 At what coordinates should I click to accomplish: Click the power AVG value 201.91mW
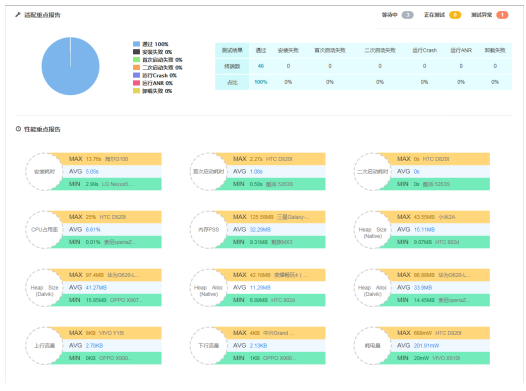(x=426, y=346)
